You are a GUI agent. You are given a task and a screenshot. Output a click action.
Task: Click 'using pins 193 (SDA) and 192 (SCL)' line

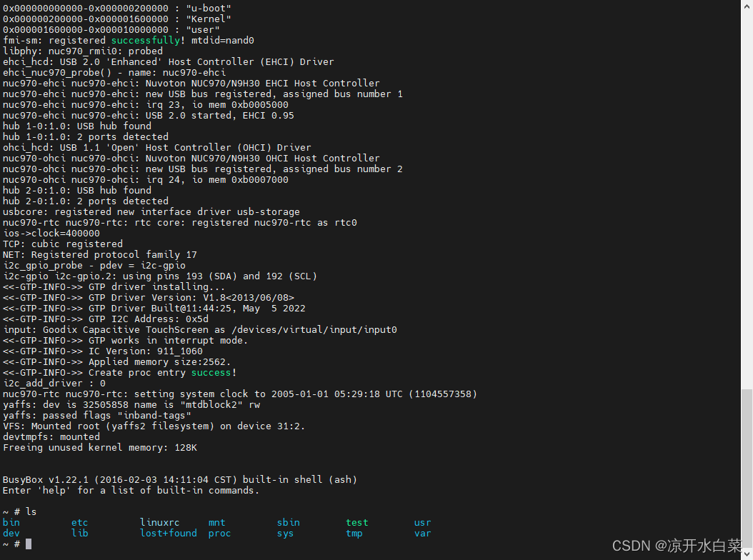pyautogui.click(x=160, y=276)
